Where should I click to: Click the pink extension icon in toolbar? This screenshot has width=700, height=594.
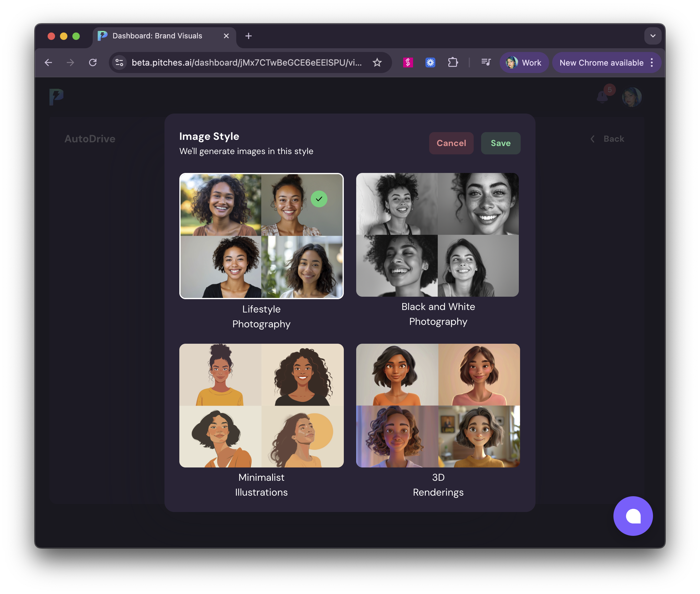click(x=408, y=62)
